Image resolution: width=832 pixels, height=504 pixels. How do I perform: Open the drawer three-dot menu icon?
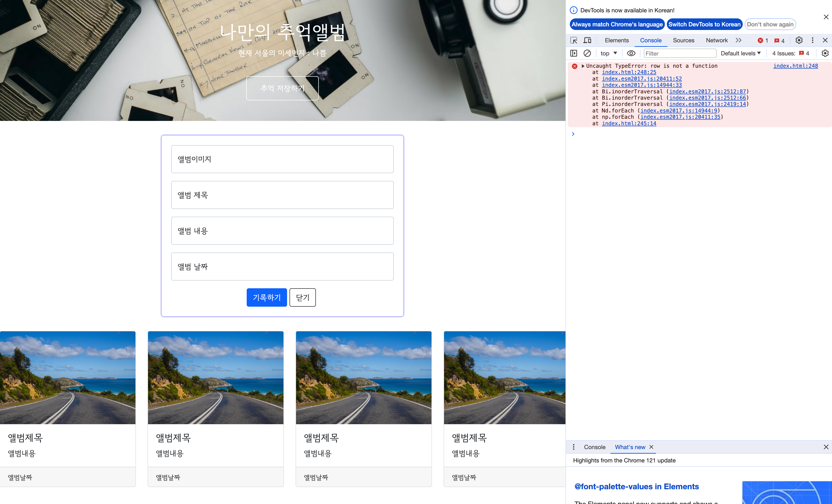point(574,447)
